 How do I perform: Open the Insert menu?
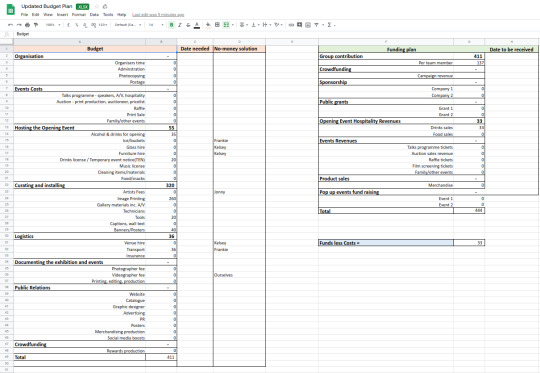(62, 15)
